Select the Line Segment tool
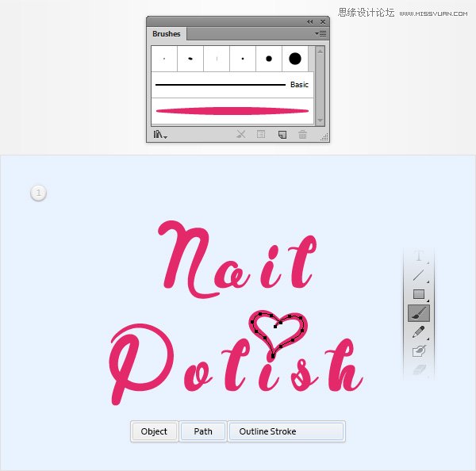Viewport: 476px width, 471px height. [x=419, y=276]
